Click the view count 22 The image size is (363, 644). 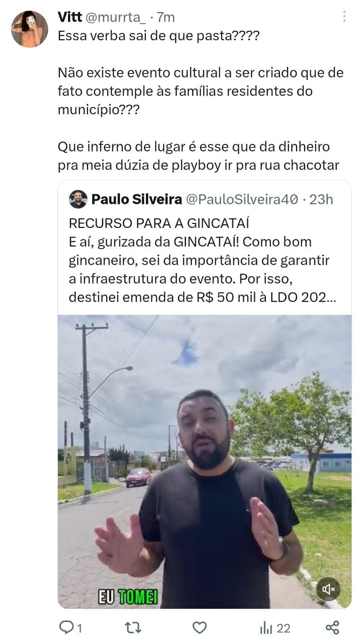283,628
